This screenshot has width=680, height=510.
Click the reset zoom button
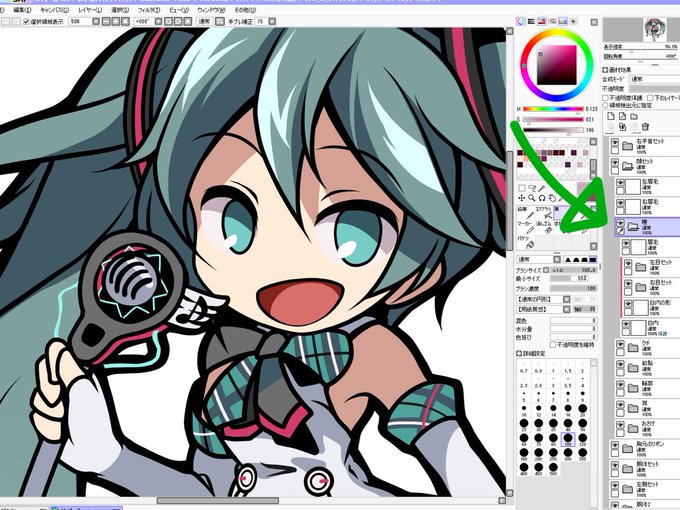coord(125,21)
